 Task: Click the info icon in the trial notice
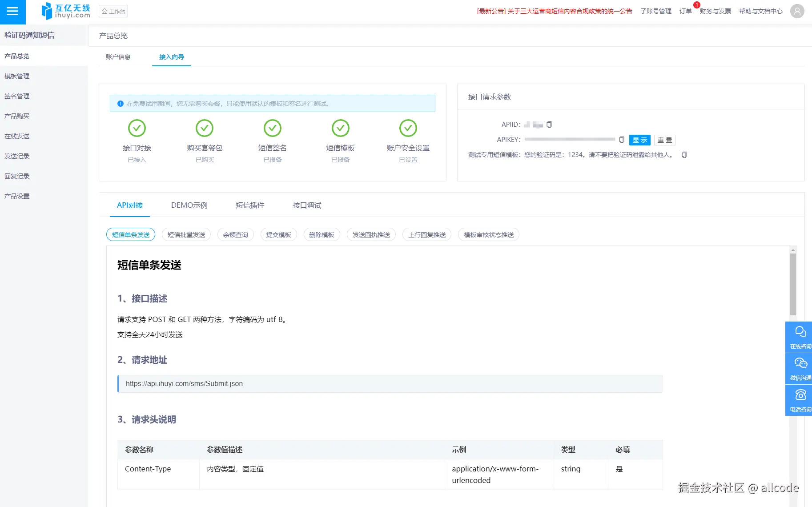point(120,104)
